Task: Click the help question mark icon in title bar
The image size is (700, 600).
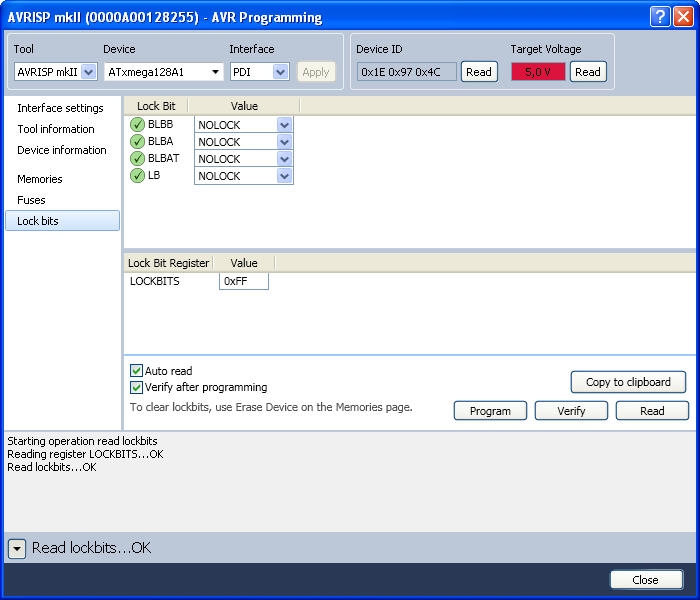Action: click(660, 17)
